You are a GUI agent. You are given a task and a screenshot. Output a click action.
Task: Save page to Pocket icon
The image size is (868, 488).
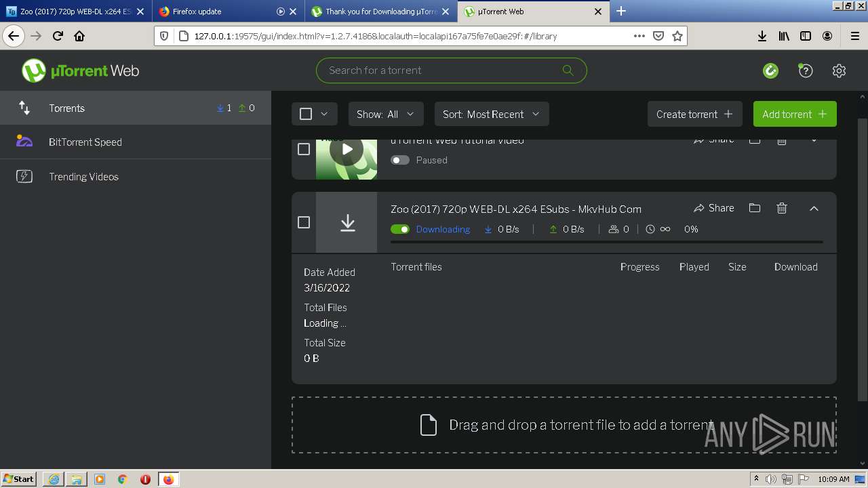658,36
